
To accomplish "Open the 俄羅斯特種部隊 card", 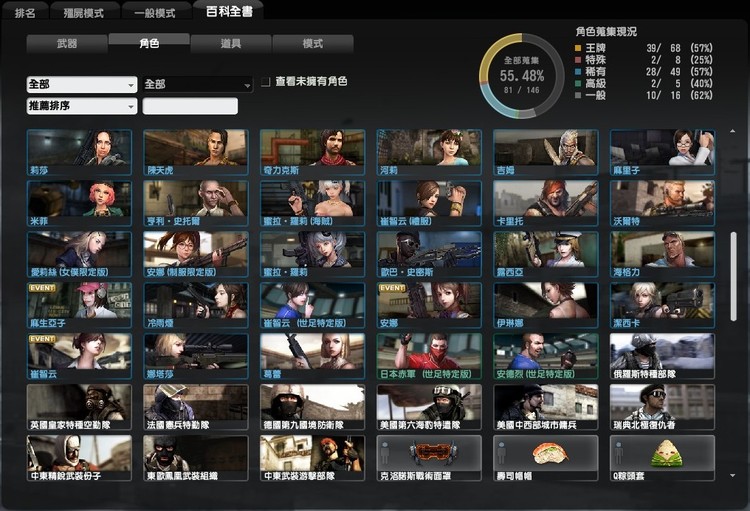I will point(662,356).
